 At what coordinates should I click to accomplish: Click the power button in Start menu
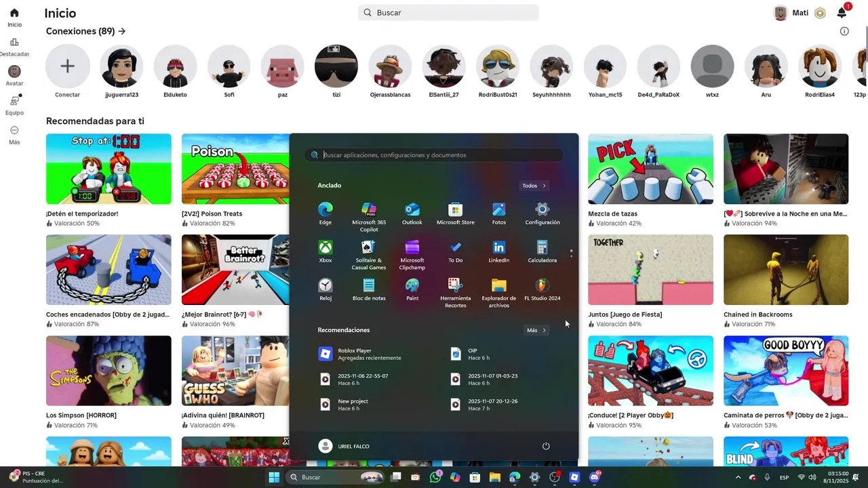coord(546,446)
